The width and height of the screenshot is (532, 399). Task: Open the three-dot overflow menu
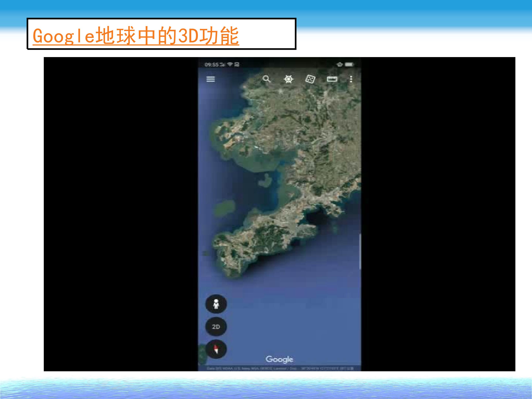pyautogui.click(x=351, y=79)
